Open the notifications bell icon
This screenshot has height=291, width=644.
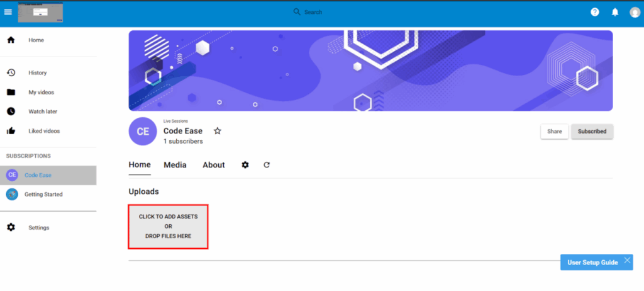[615, 12]
